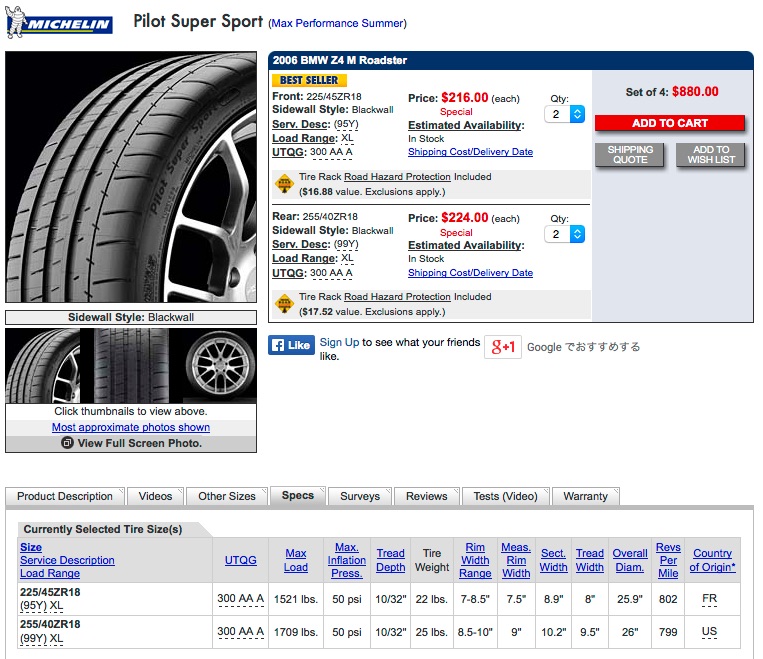Click Rim Width Range column header

(475, 560)
